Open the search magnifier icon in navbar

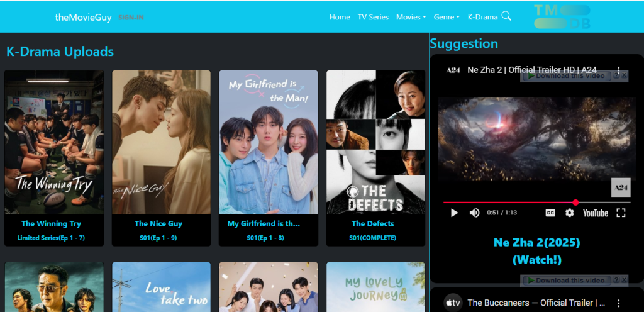point(506,16)
